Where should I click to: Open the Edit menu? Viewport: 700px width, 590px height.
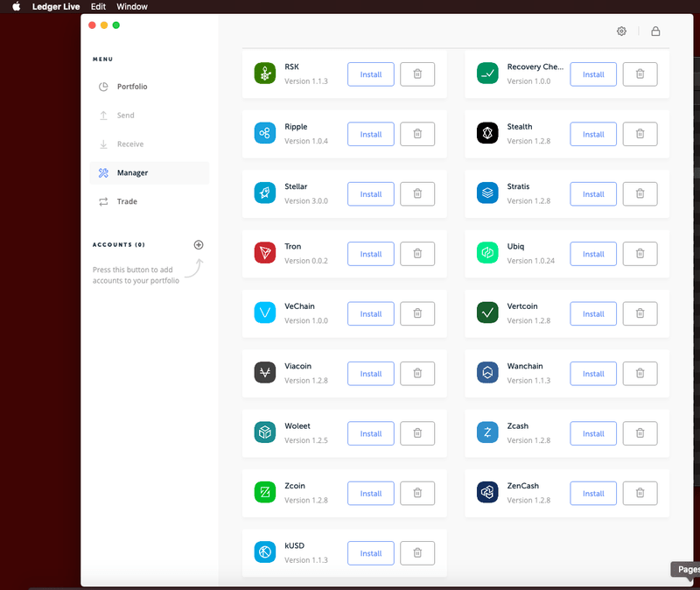(97, 6)
